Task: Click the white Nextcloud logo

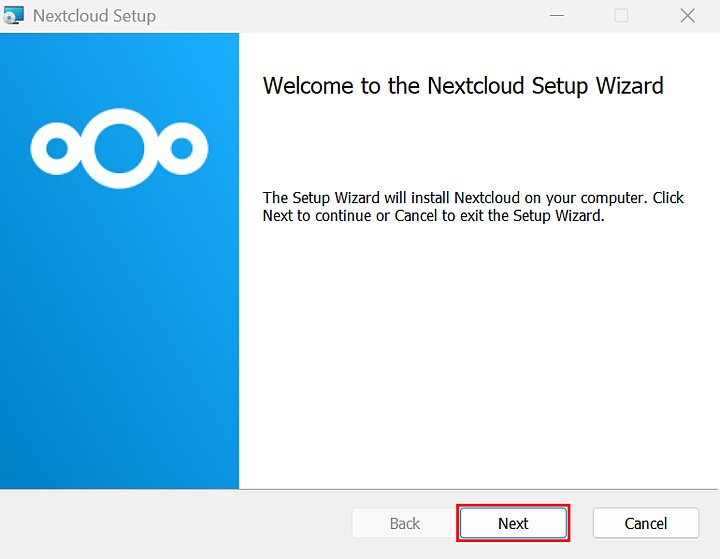Action: (119, 149)
